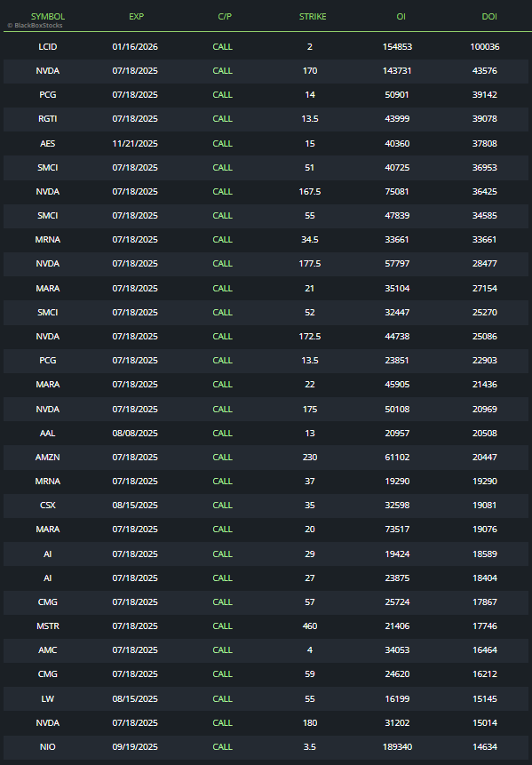Select SMCI symbol with strike 51
This screenshot has width=532, height=765.
[48, 167]
